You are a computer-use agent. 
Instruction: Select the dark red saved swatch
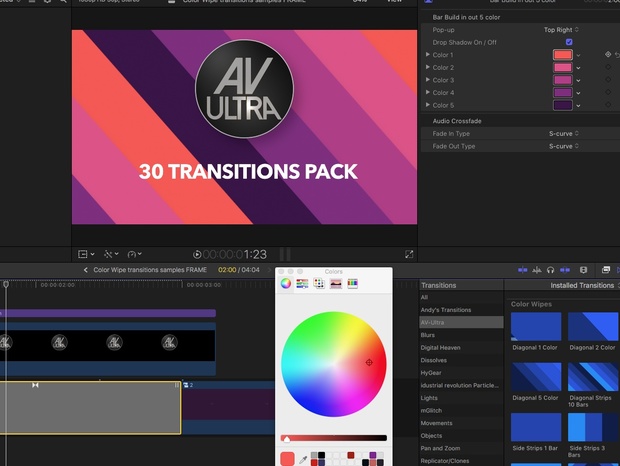coord(351,455)
